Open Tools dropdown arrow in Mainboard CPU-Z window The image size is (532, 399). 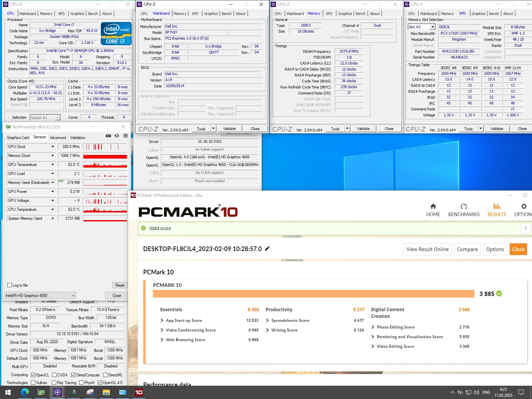click(213, 129)
